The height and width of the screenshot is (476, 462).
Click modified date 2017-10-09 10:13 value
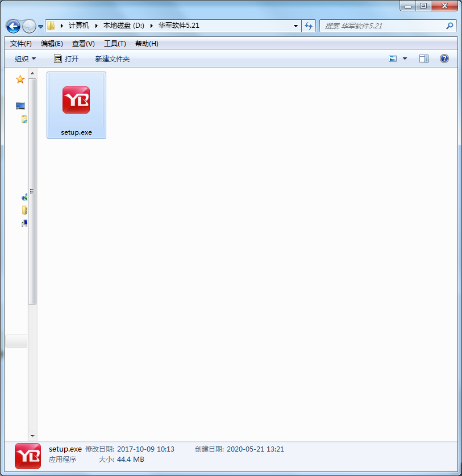(x=146, y=449)
